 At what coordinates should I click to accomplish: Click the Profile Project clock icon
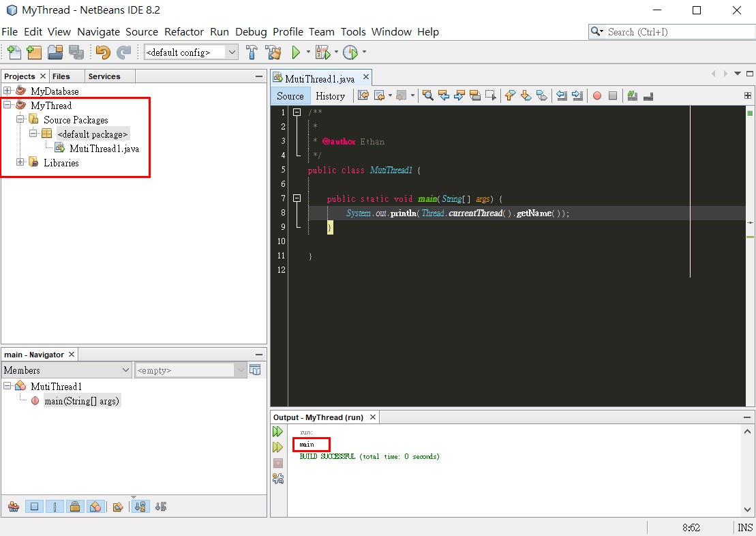(x=350, y=52)
